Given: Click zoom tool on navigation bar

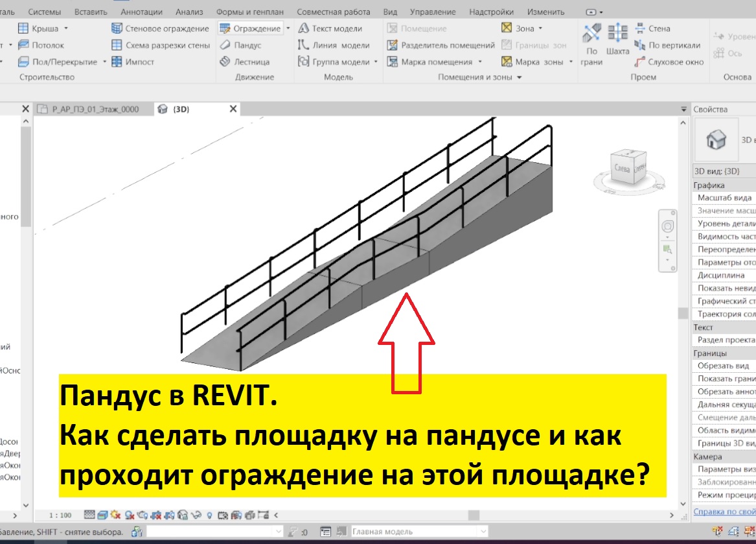Looking at the screenshot, I should click(x=668, y=250).
